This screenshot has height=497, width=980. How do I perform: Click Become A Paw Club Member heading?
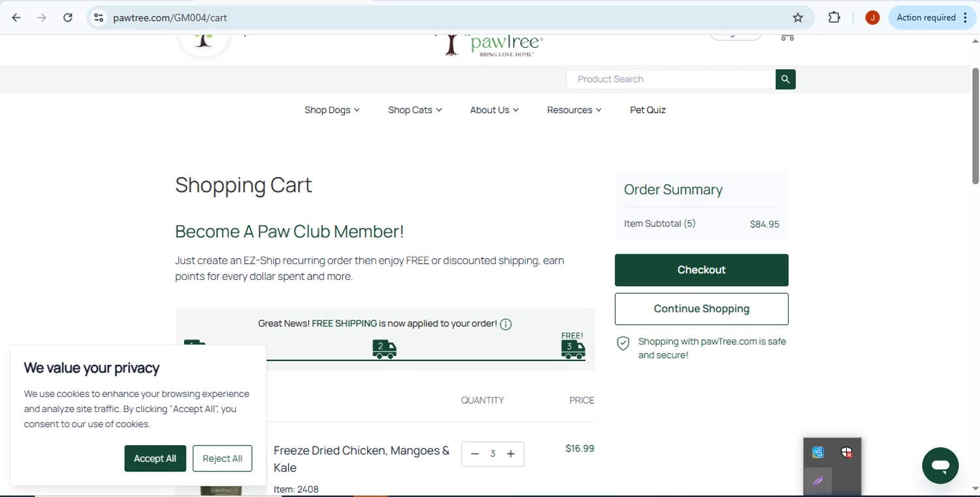coord(289,231)
